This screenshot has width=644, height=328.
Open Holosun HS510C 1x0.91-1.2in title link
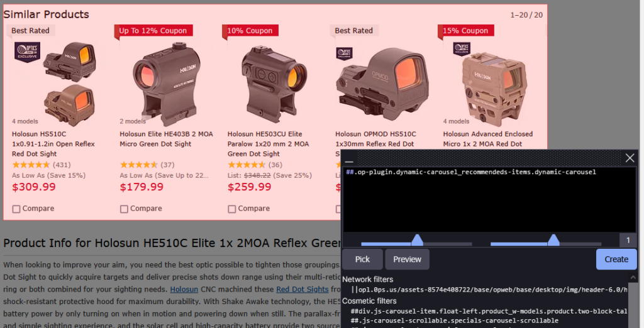coord(53,144)
